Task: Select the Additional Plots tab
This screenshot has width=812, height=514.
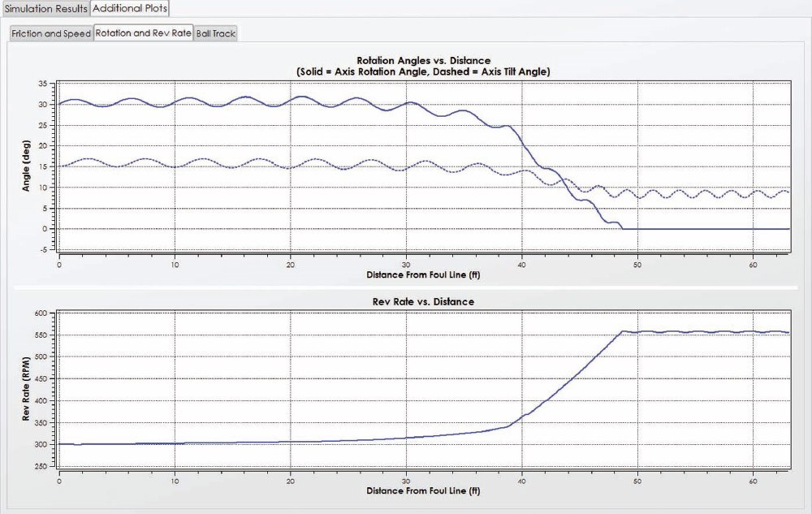Action: click(130, 7)
